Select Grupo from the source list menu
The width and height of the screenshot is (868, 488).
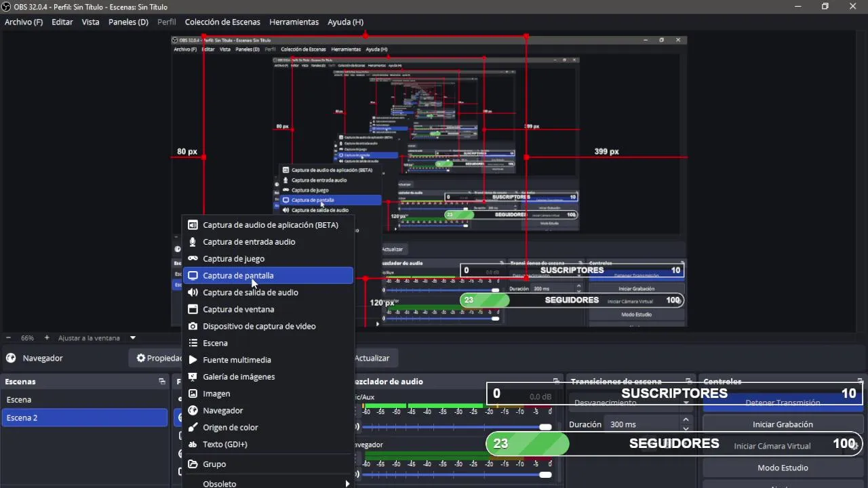click(x=269, y=464)
